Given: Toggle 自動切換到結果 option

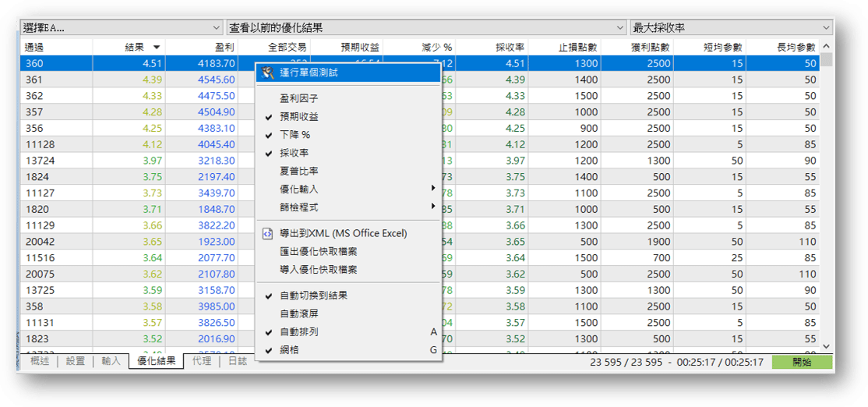Looking at the screenshot, I should [x=348, y=296].
